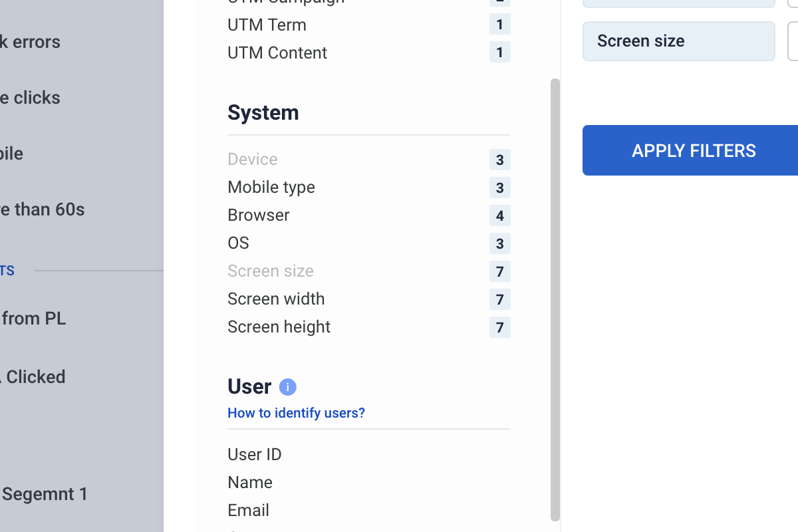Click the Apply Filters button

pos(693,150)
